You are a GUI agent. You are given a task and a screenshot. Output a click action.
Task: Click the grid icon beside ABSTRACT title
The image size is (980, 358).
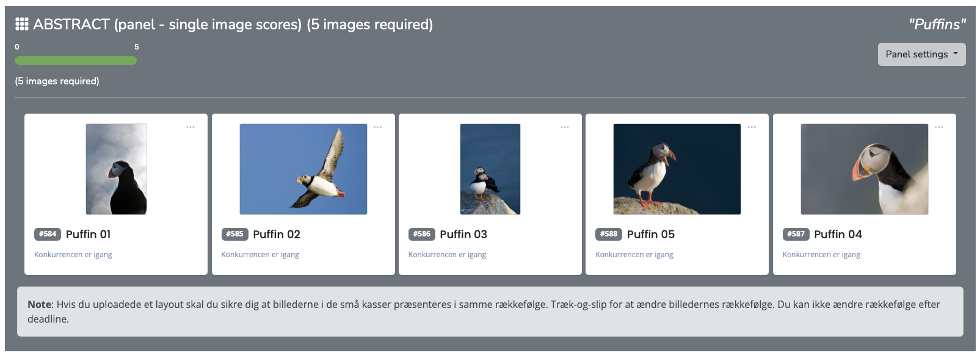tap(22, 24)
